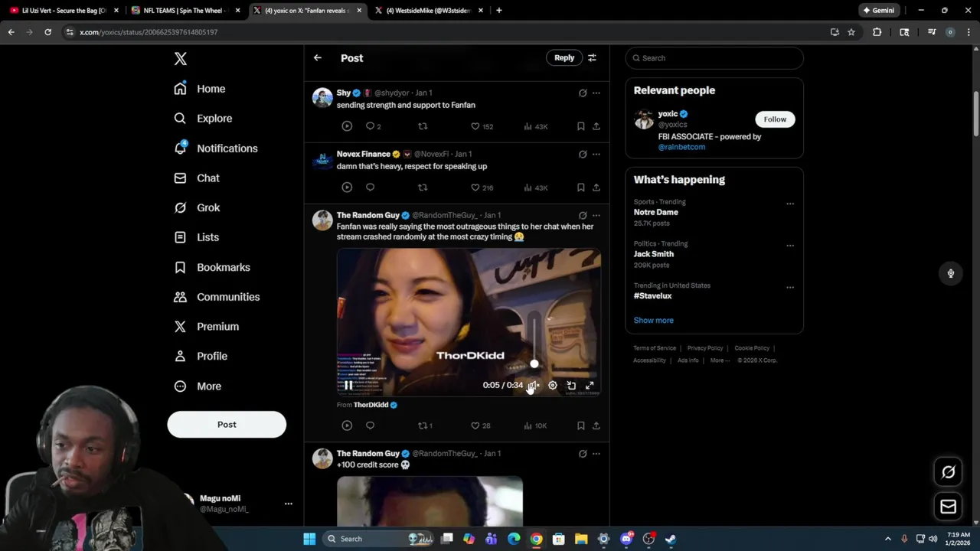Enter picture-in-picture for the video
Viewport: 980px width, 551px height.
point(571,386)
